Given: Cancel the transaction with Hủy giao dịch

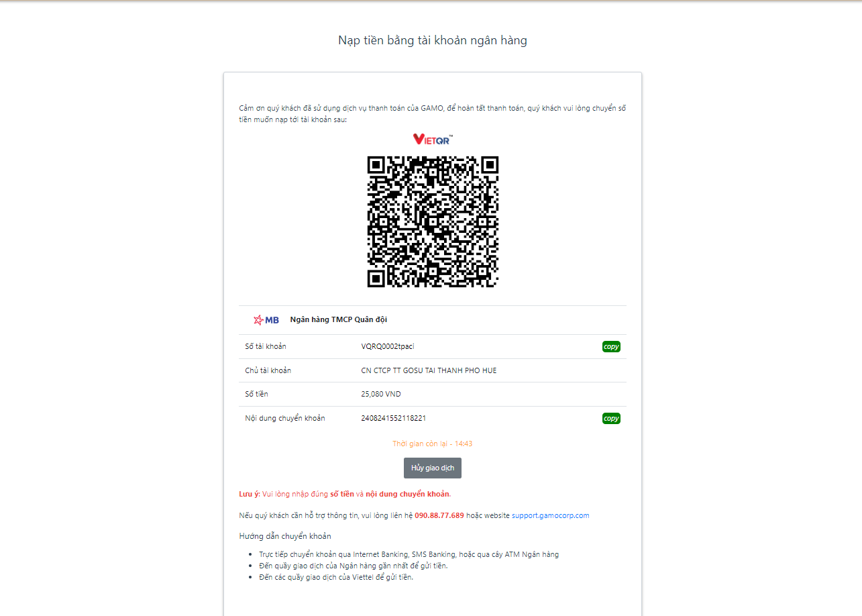Looking at the screenshot, I should tap(433, 468).
